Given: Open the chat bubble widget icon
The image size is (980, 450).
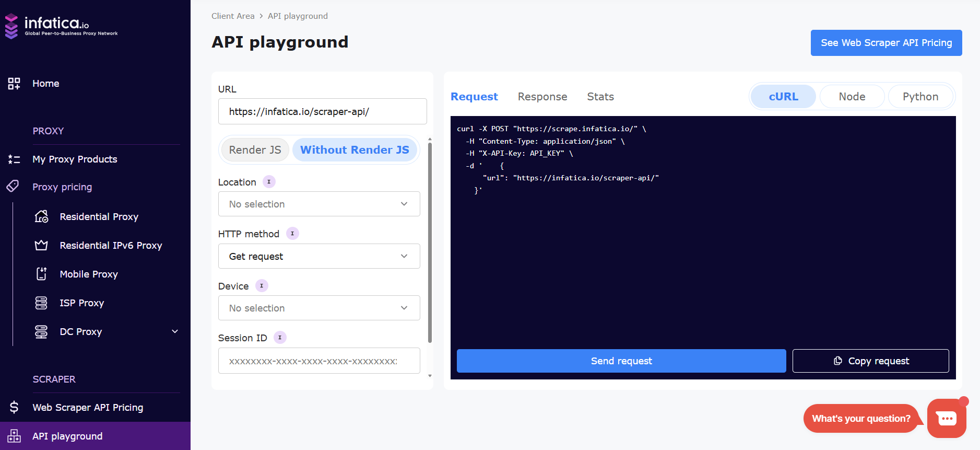Looking at the screenshot, I should click(947, 418).
